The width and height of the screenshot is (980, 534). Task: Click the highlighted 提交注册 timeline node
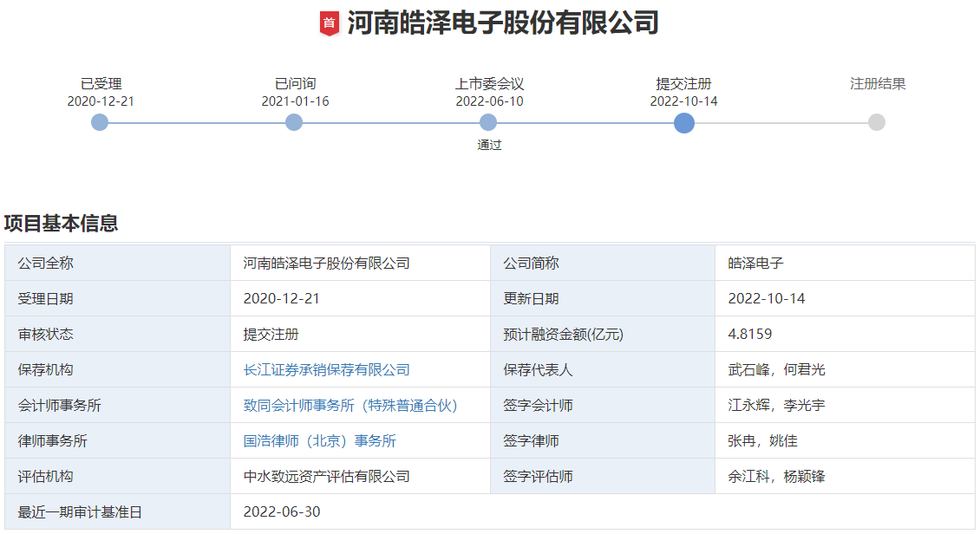(x=683, y=122)
